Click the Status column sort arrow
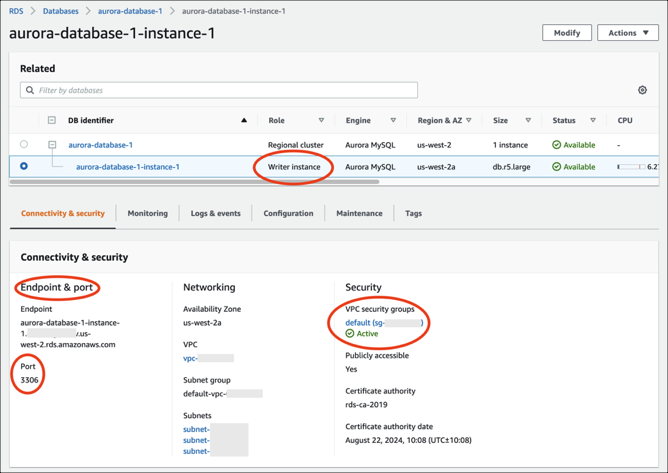668x473 pixels. tap(593, 121)
